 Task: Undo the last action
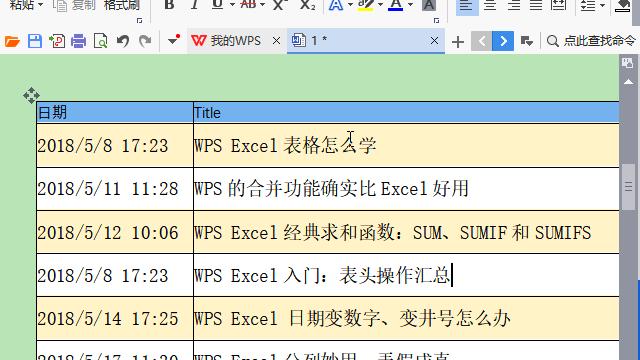coord(123,41)
